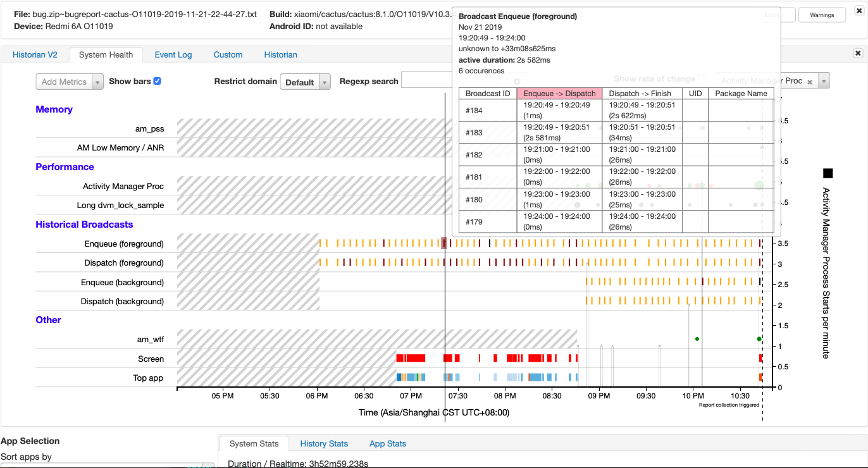
Task: Select the am_pss row label
Action: [x=149, y=129]
